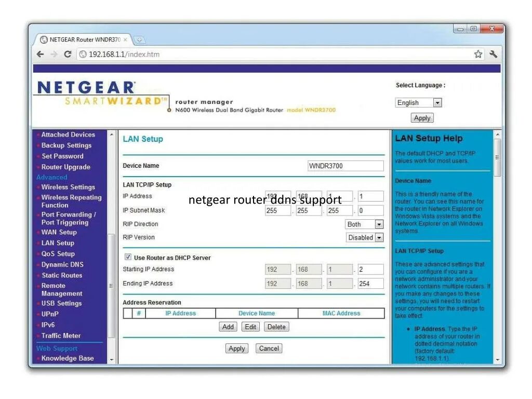Click the NETGEAR logo
This screenshot has height=399, width=532.
click(86, 87)
